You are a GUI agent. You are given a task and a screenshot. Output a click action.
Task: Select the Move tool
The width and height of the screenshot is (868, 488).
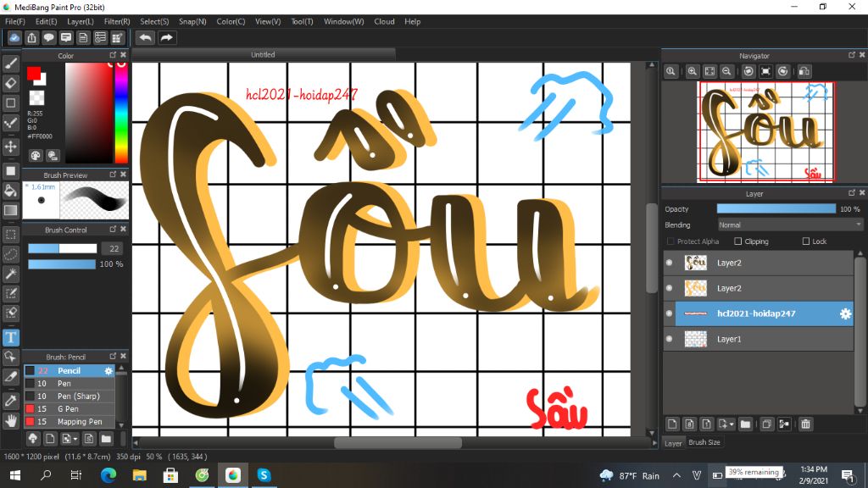pos(10,147)
